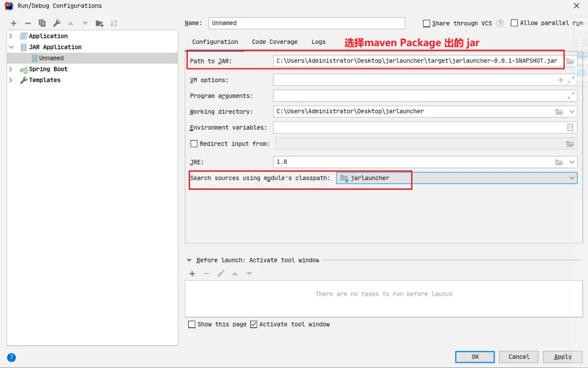Expand the Program arguments field

[571, 96]
